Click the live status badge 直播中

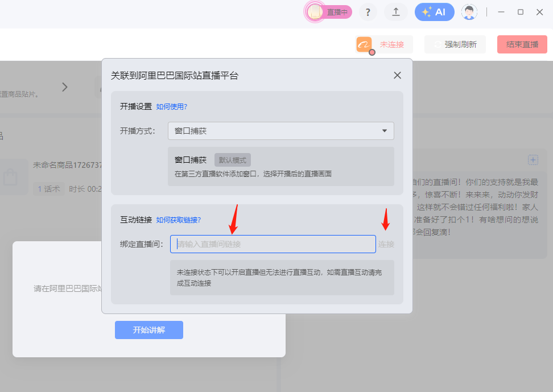(329, 13)
